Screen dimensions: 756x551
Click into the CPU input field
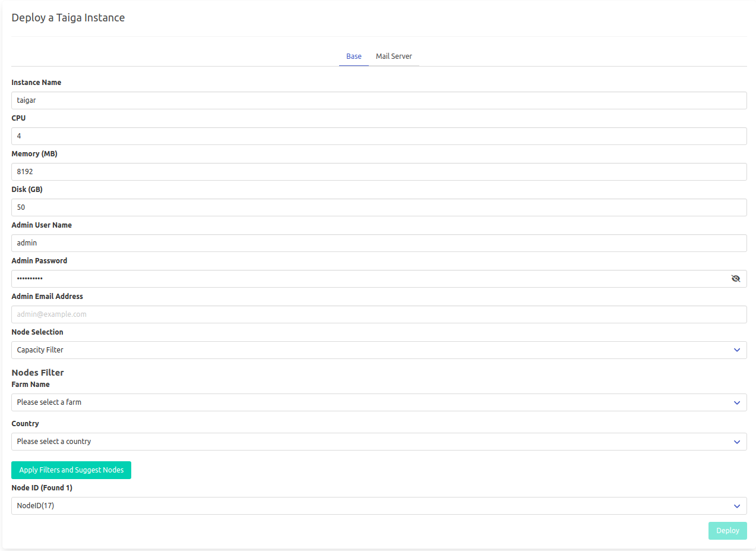pos(379,136)
